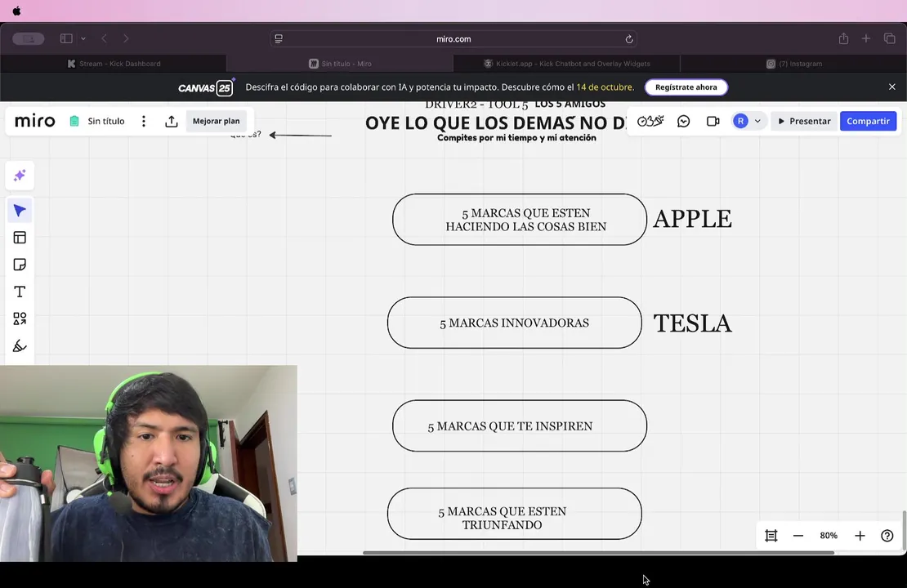Show Safari tab overview
The image size is (907, 588).
click(x=889, y=38)
